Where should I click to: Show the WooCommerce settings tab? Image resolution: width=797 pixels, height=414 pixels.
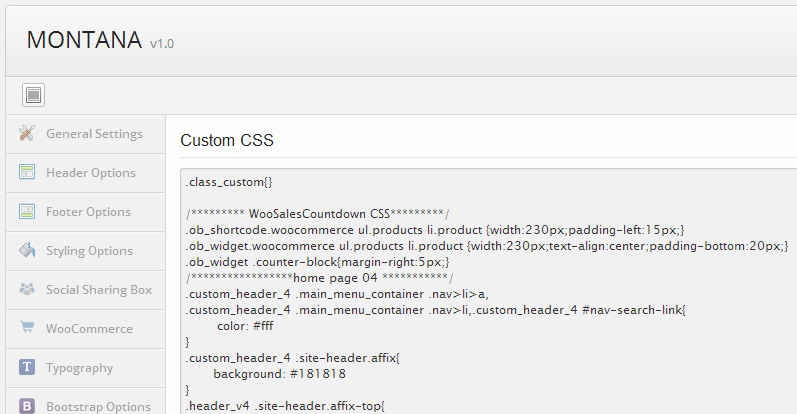[x=89, y=329]
